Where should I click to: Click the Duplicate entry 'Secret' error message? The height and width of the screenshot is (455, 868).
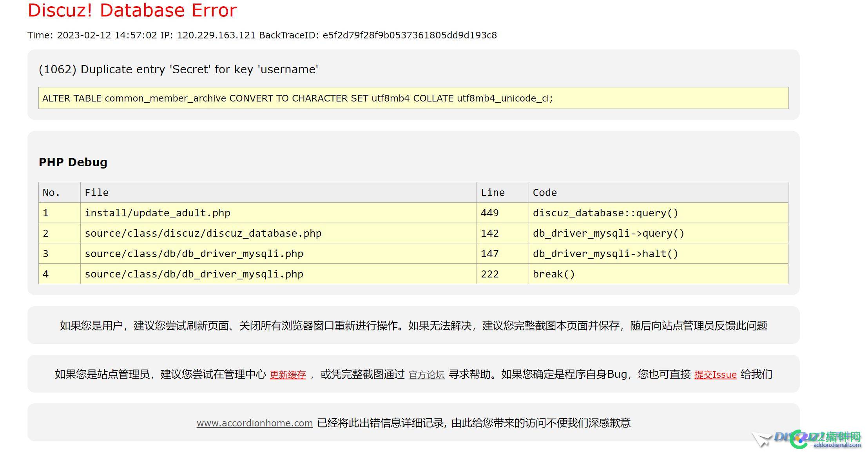pos(178,69)
